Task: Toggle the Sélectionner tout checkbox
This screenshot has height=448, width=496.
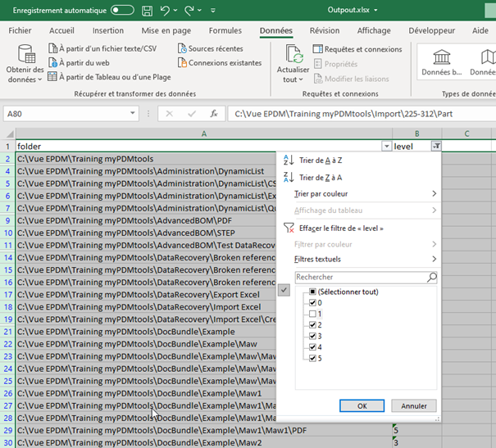Action: [x=313, y=292]
